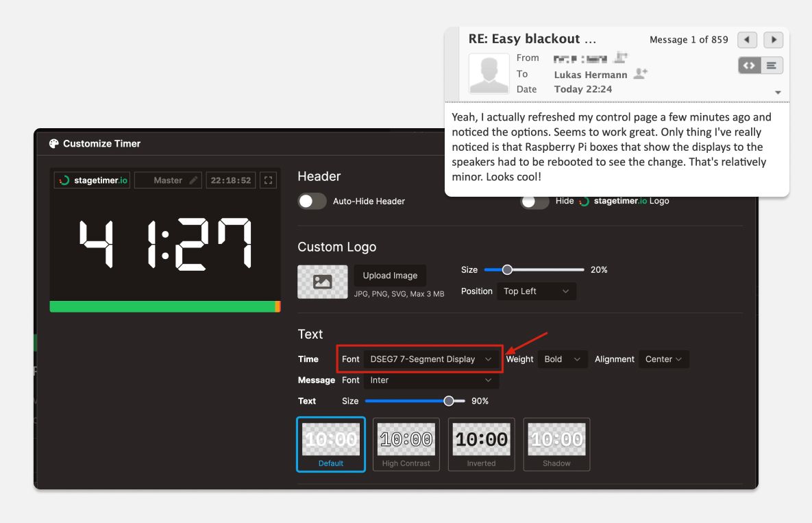The width and height of the screenshot is (812, 523).
Task: Click the stagetimer.io logo in preview header
Action: click(x=93, y=180)
